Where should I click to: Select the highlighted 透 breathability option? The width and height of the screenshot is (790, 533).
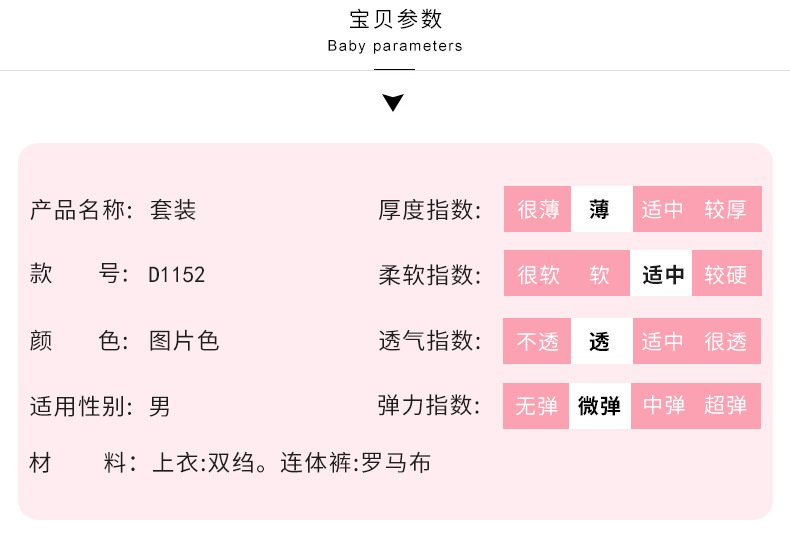click(x=600, y=341)
